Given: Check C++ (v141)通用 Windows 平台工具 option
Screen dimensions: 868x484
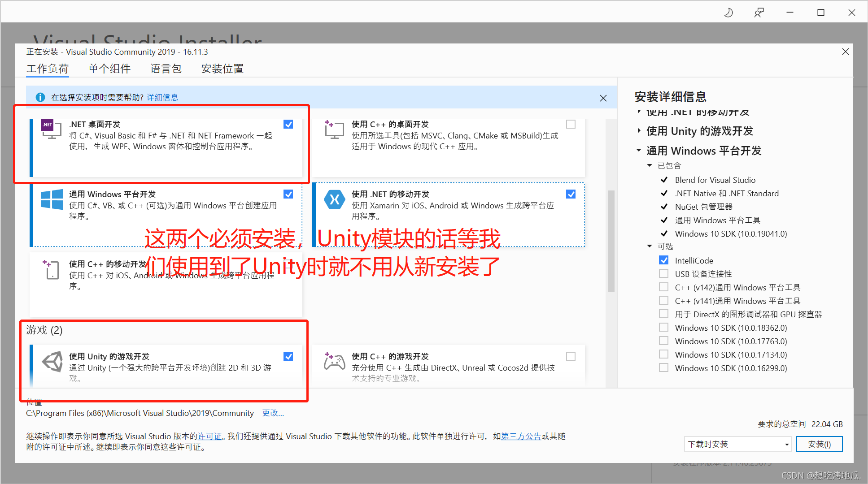Looking at the screenshot, I should click(x=664, y=300).
